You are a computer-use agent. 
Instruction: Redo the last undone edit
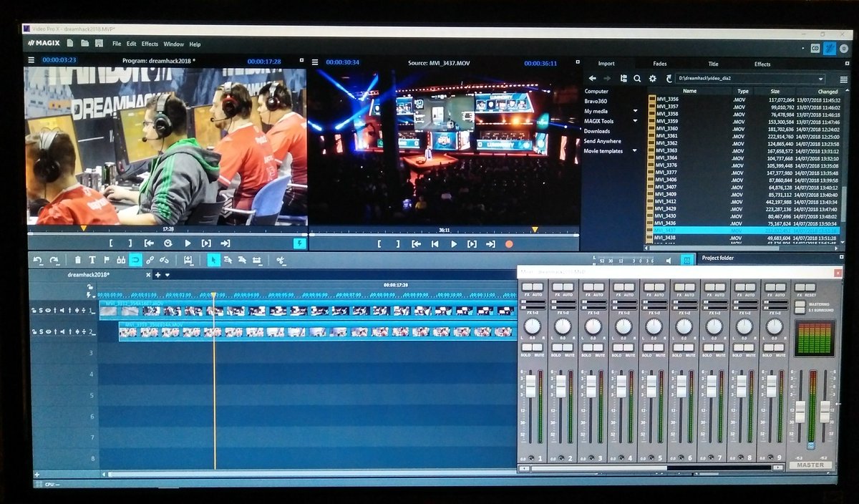pyautogui.click(x=54, y=261)
